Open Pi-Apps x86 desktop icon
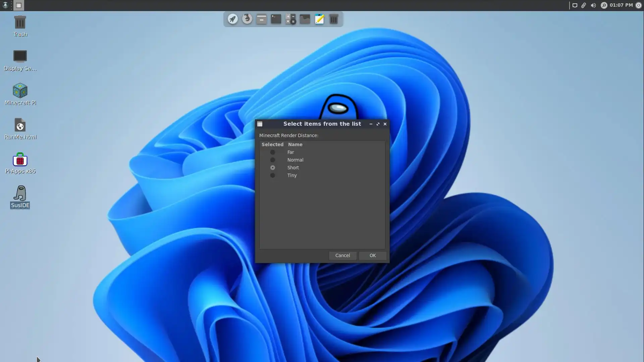 click(20, 160)
